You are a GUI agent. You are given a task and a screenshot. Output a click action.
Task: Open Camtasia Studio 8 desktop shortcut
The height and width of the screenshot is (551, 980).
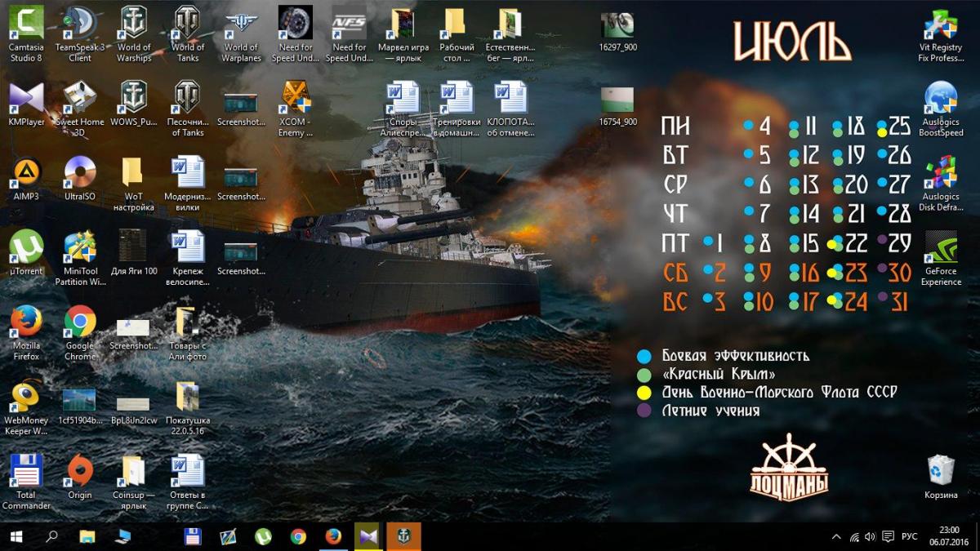(26, 34)
